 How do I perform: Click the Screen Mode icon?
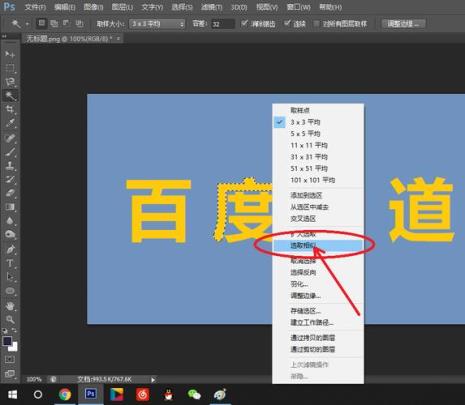(x=10, y=373)
